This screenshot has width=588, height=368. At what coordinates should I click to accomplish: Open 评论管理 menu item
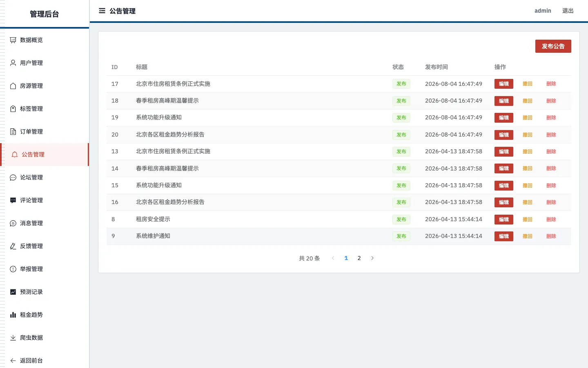(x=45, y=200)
